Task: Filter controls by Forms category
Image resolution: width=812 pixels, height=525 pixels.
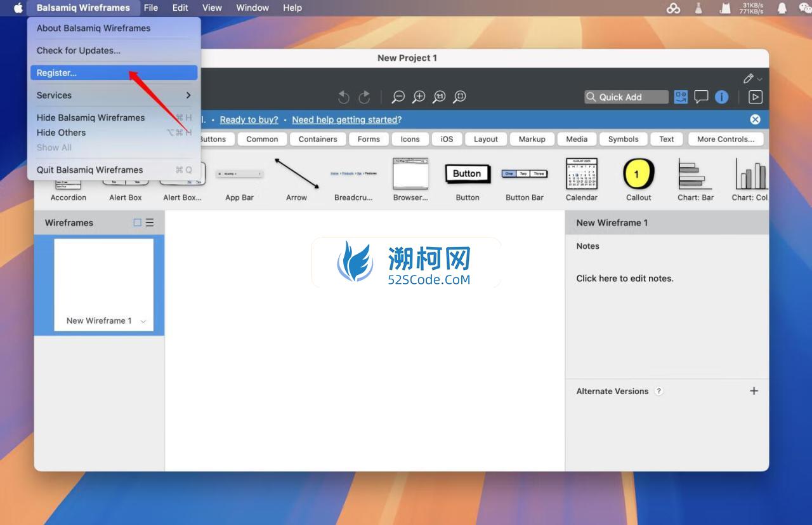Action: [x=369, y=139]
